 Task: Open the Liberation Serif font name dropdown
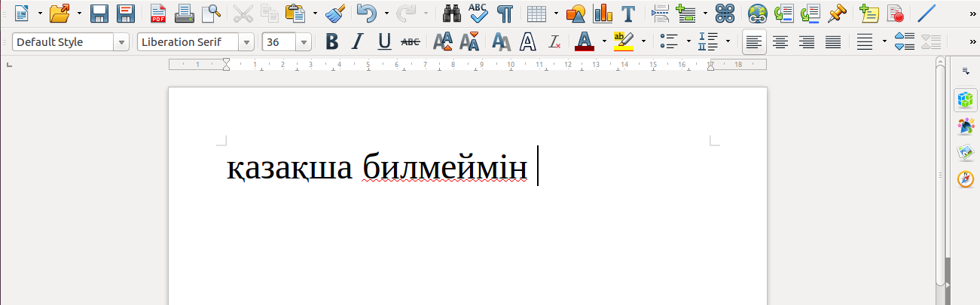[x=246, y=42]
